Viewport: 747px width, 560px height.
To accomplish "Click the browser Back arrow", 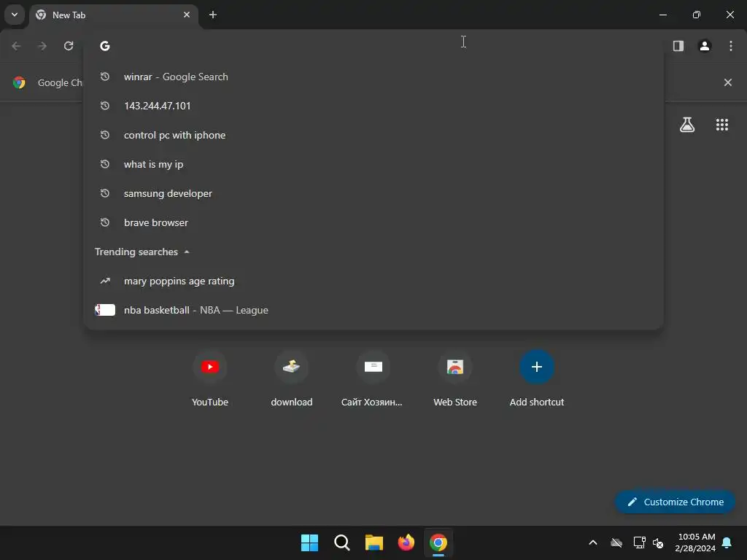I will [x=16, y=46].
